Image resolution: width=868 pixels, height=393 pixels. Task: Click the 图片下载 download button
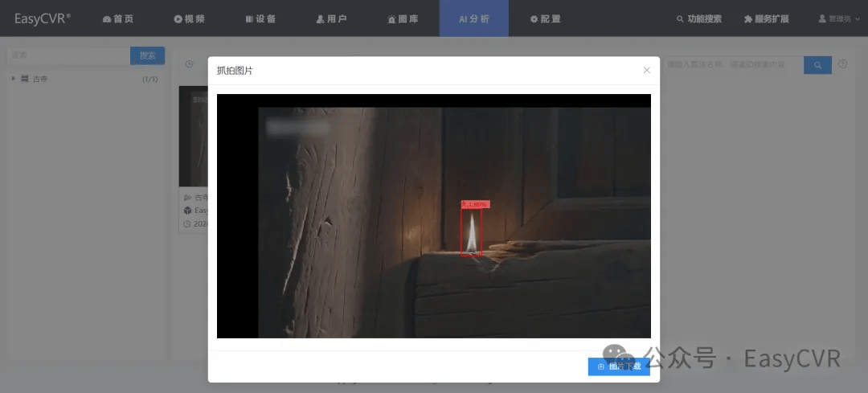[x=619, y=366]
